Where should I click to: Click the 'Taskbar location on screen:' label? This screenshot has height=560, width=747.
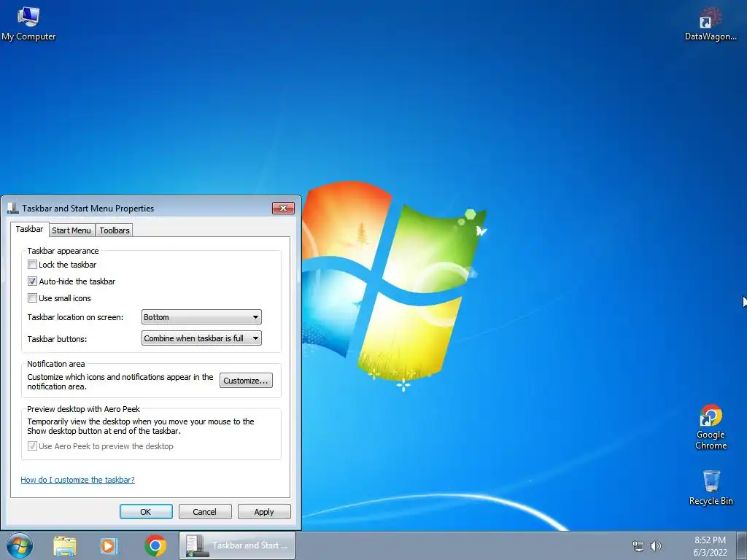[75, 317]
